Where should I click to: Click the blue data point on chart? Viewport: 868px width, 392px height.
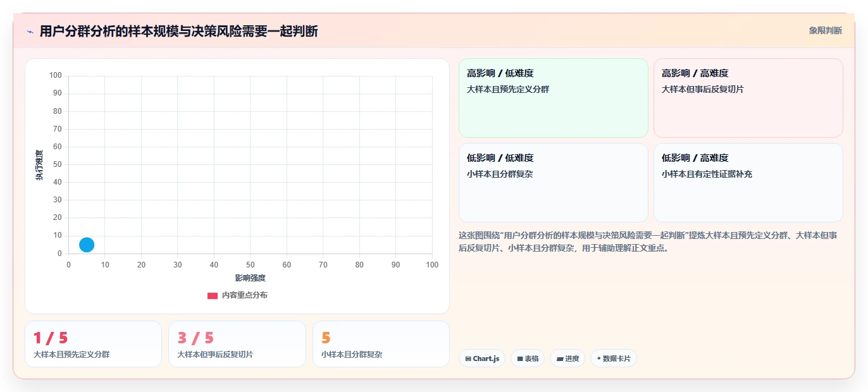(x=87, y=245)
